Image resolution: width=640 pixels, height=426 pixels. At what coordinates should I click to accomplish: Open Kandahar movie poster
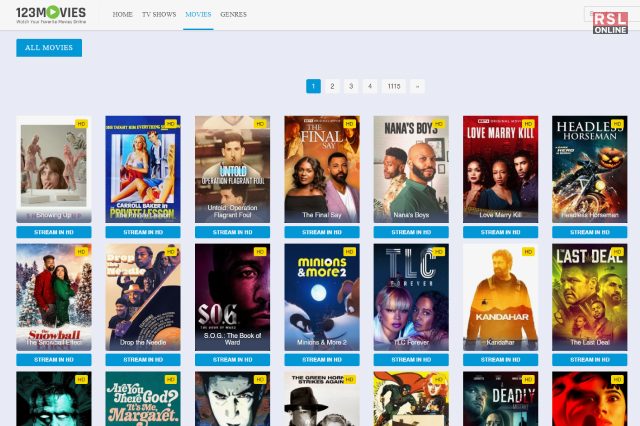[500, 297]
